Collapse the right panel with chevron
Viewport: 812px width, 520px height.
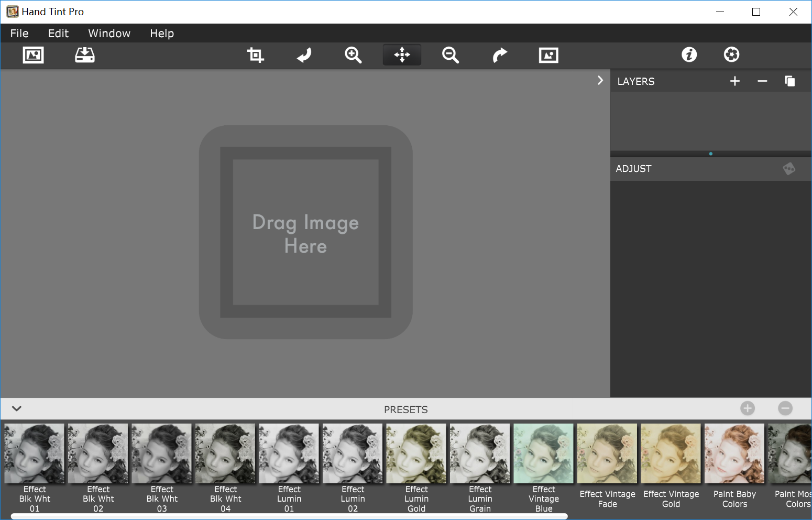coord(600,80)
